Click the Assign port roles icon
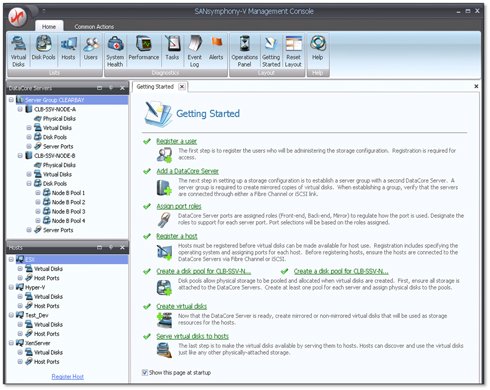The height and width of the screenshot is (390, 490). [x=164, y=220]
